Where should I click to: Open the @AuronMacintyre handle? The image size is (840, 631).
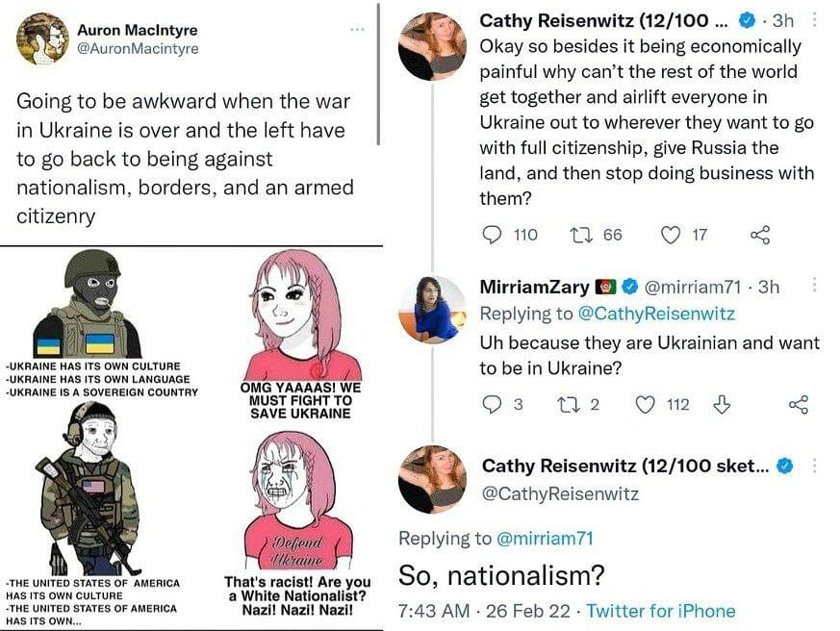138,48
